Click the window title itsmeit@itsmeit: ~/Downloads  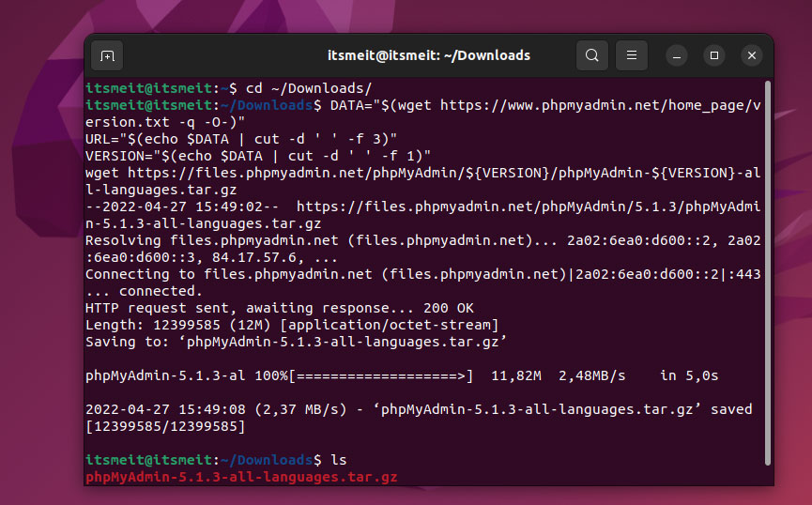[x=430, y=55]
